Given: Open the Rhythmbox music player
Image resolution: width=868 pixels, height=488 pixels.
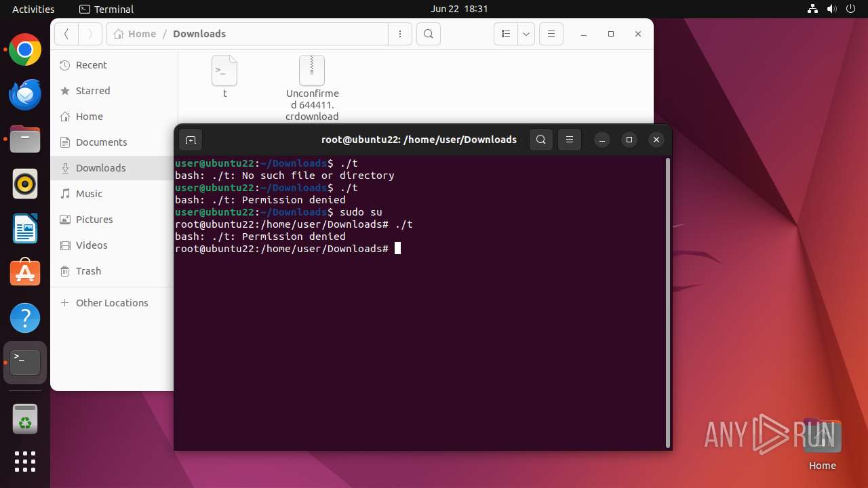Looking at the screenshot, I should (x=25, y=184).
